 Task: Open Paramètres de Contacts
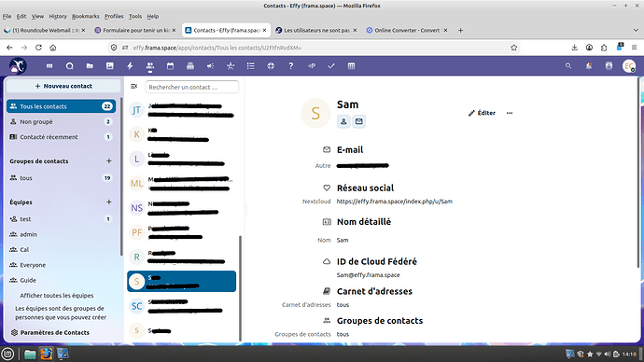[x=55, y=332]
